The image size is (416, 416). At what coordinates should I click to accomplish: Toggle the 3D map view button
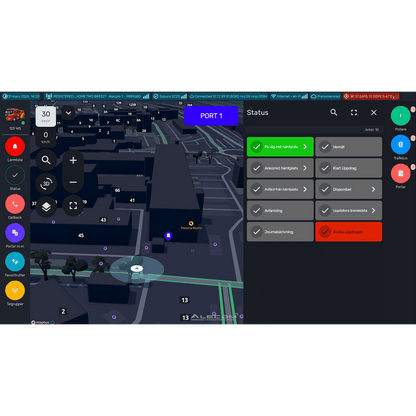point(46,184)
